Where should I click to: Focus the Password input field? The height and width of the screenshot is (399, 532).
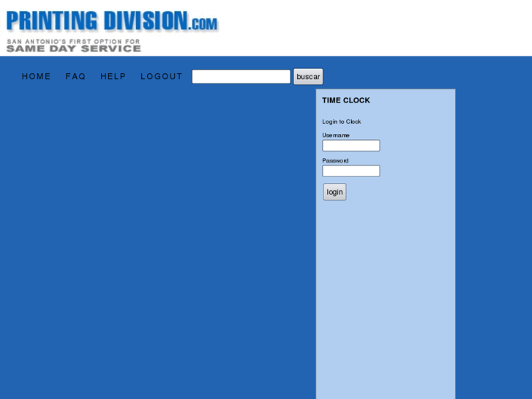[351, 171]
